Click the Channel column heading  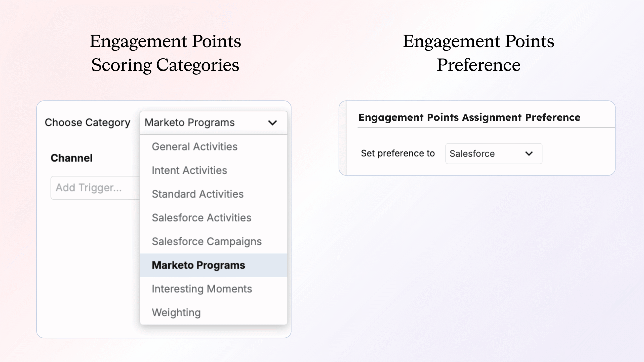pos(72,158)
